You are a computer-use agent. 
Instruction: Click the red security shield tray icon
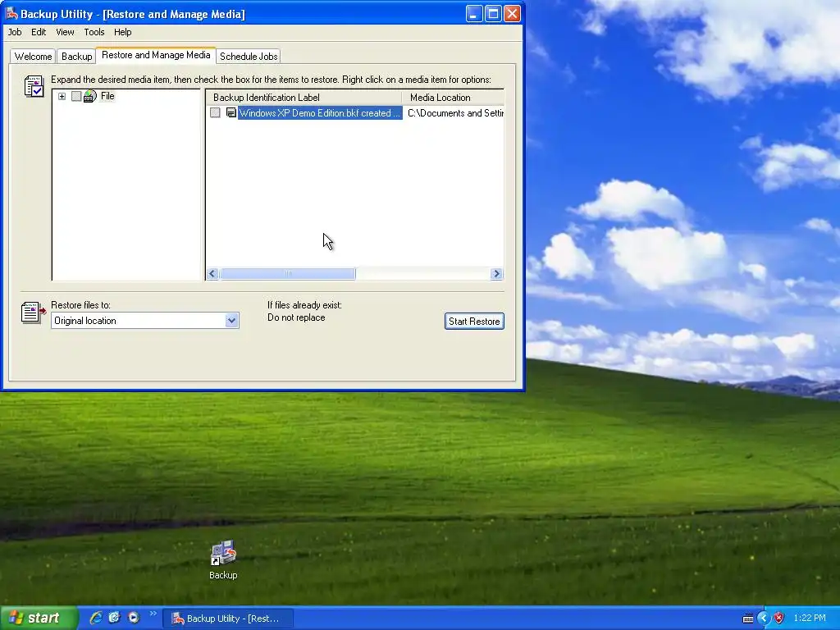point(779,619)
